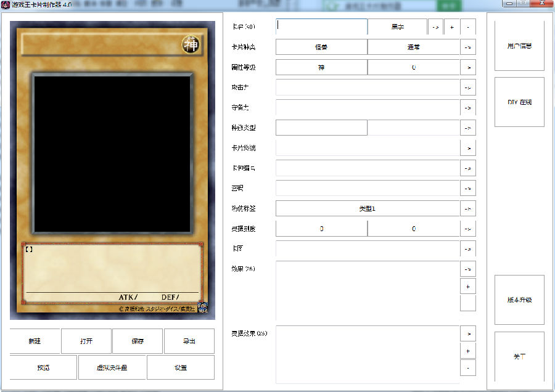Click the arrow button in the 守备力 row
The image size is (555, 392).
[x=468, y=107]
